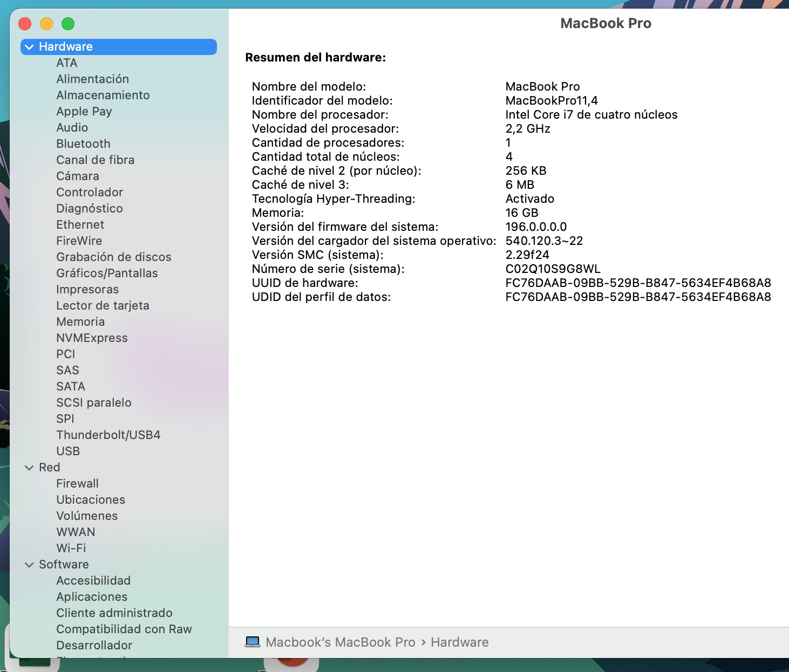
Task: Collapse the Software section chevron
Action: [x=29, y=565]
